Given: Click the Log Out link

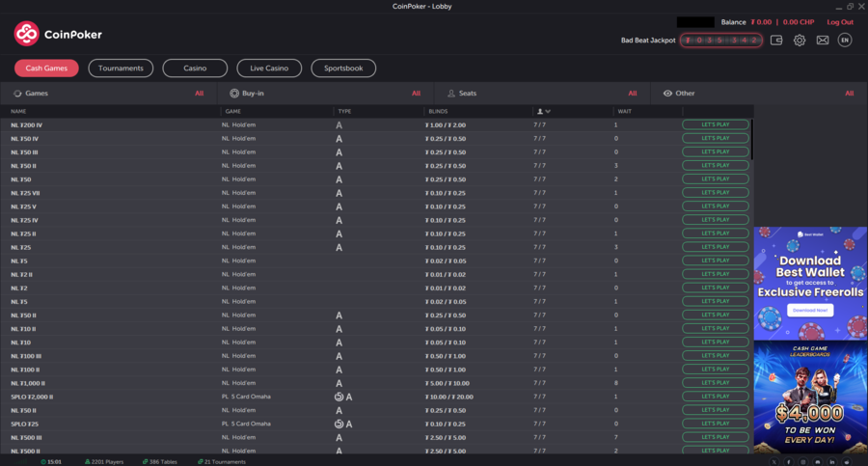Looking at the screenshot, I should [x=840, y=22].
